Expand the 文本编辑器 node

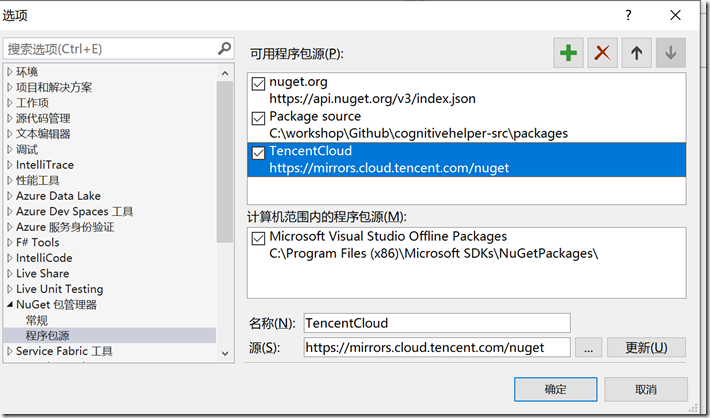[10, 134]
